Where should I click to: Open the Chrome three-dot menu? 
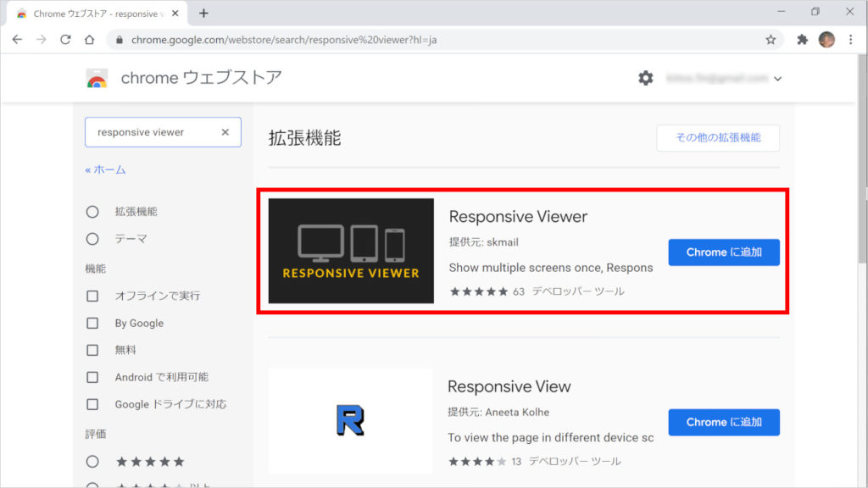(x=850, y=39)
